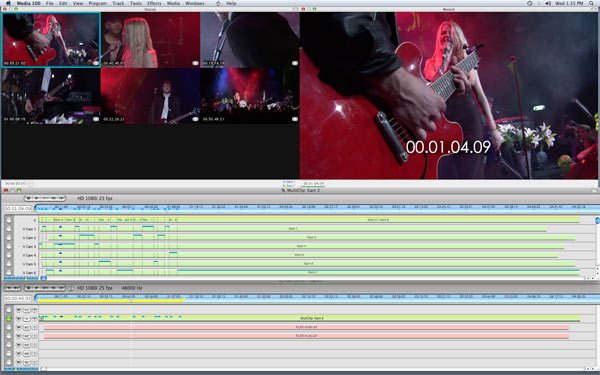Toggle the speaker icon on A1 track

tap(19, 327)
